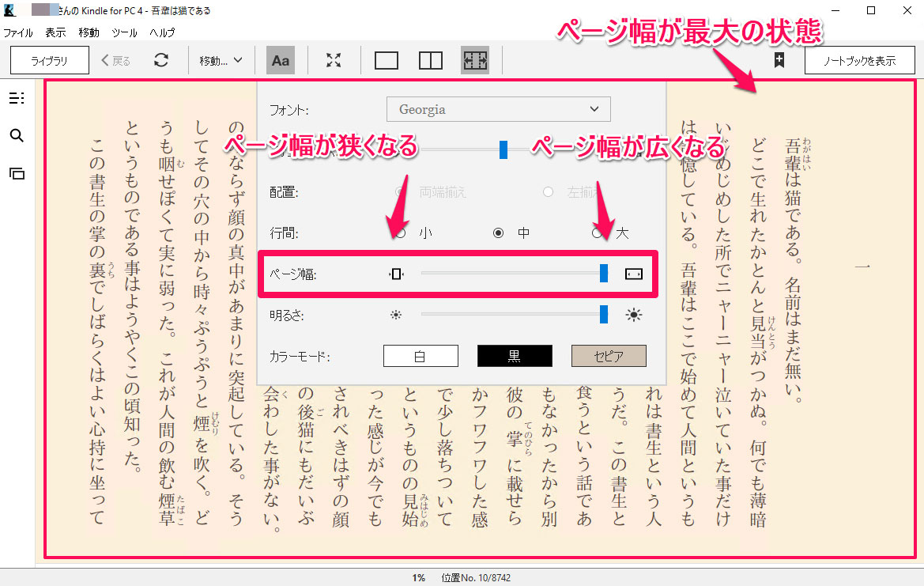This screenshot has height=586, width=924.
Task: Open the ツール menu
Action: point(124,32)
